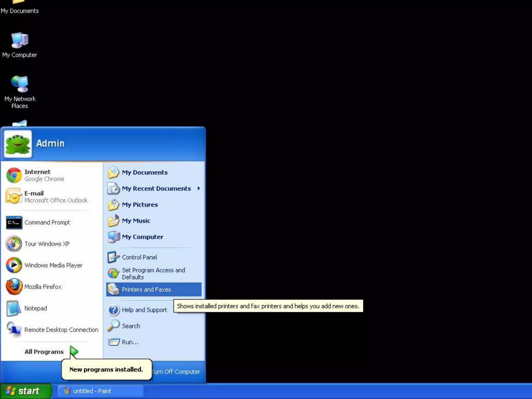Click Tour Windows XP icon
Image resolution: width=532 pixels, height=399 pixels.
click(14, 244)
